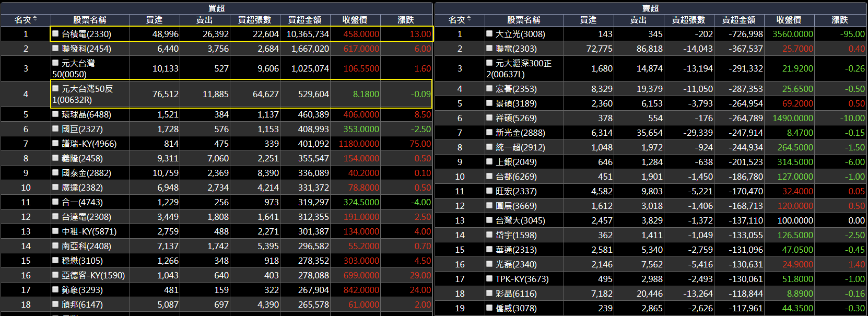Click closing price 3560.0000 for 大立光
868x316 pixels.
tap(789, 34)
